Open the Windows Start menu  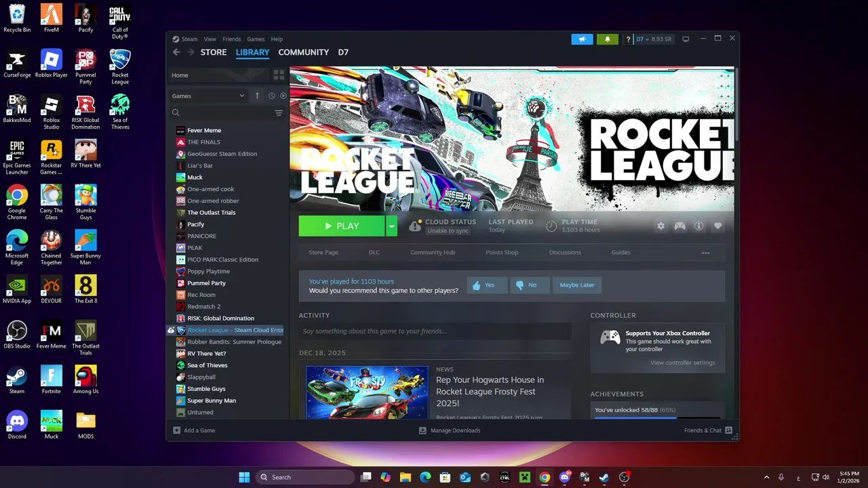[x=244, y=477]
